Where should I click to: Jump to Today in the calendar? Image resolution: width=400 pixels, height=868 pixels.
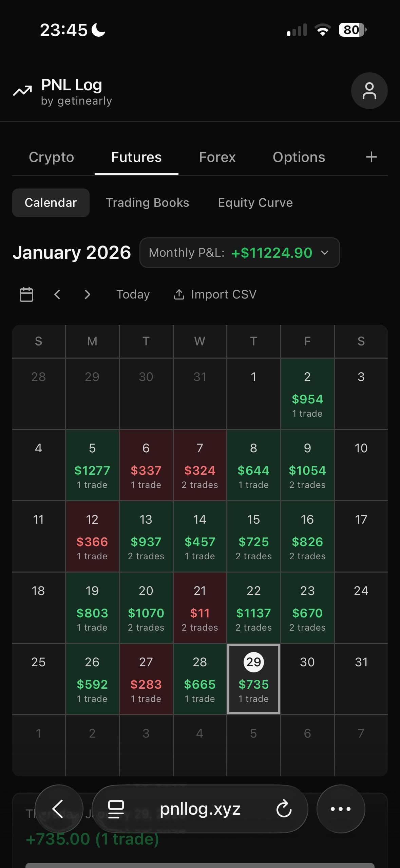pyautogui.click(x=133, y=294)
